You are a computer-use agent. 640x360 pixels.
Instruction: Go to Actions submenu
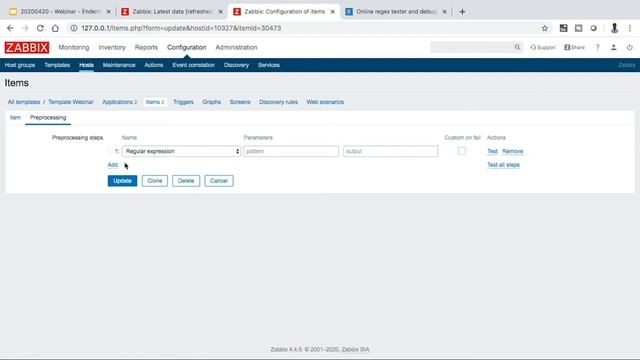(153, 65)
